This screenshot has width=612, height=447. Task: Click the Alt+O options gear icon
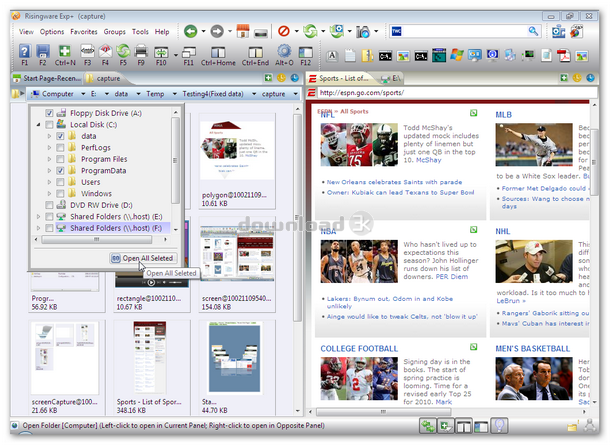tap(284, 53)
